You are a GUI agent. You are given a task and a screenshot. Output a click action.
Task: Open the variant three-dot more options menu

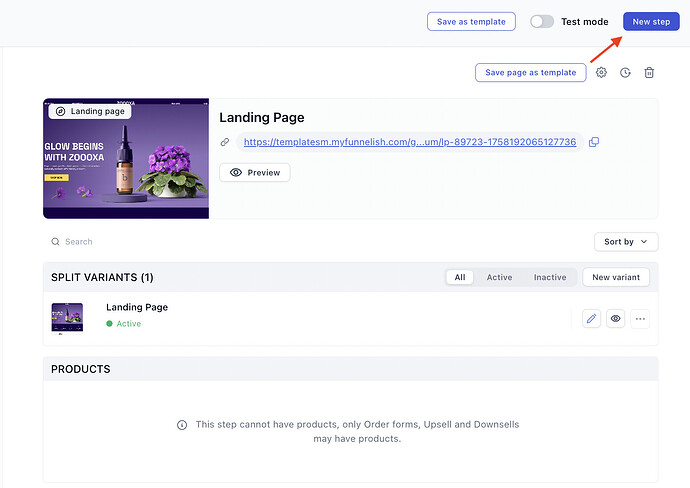coord(640,319)
